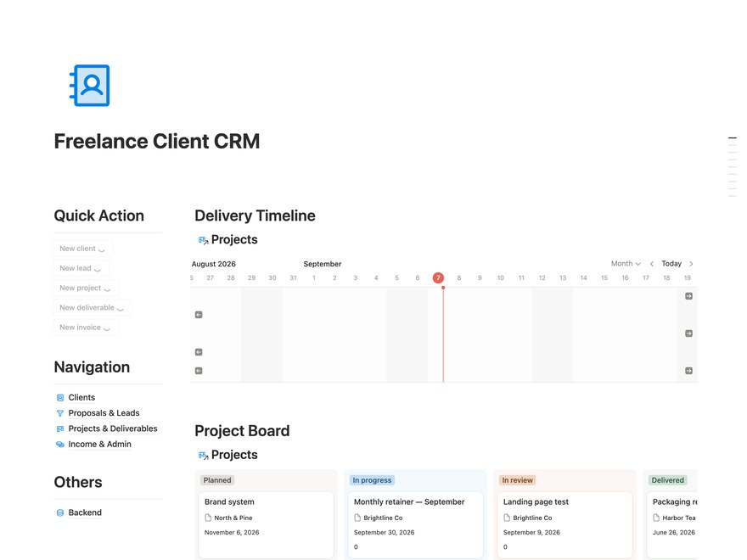Image resolution: width=747 pixels, height=560 pixels.
Task: Click the Quick Action heading
Action: click(98, 216)
